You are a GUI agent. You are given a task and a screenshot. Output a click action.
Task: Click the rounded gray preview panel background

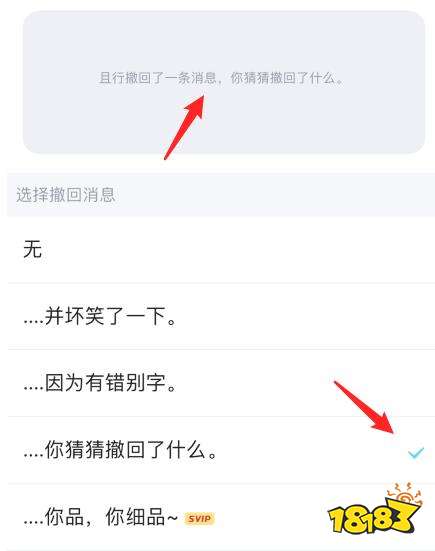[224, 82]
